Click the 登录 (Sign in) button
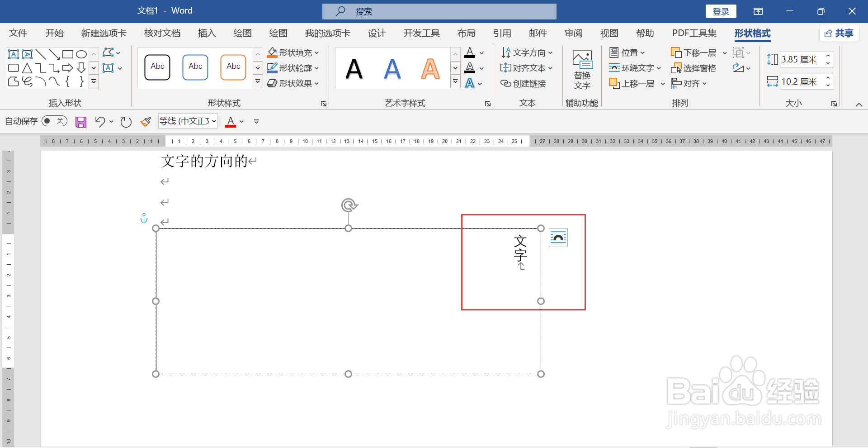Viewport: 868px width, 448px height. [721, 11]
